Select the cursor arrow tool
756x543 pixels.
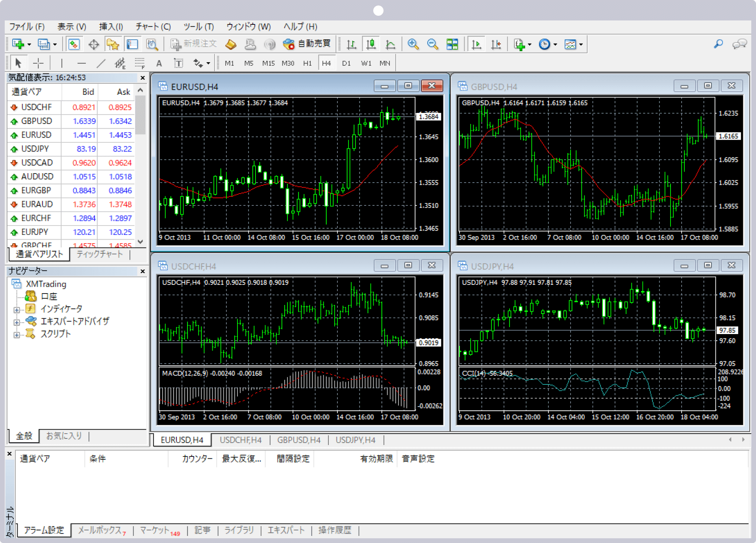click(x=18, y=63)
